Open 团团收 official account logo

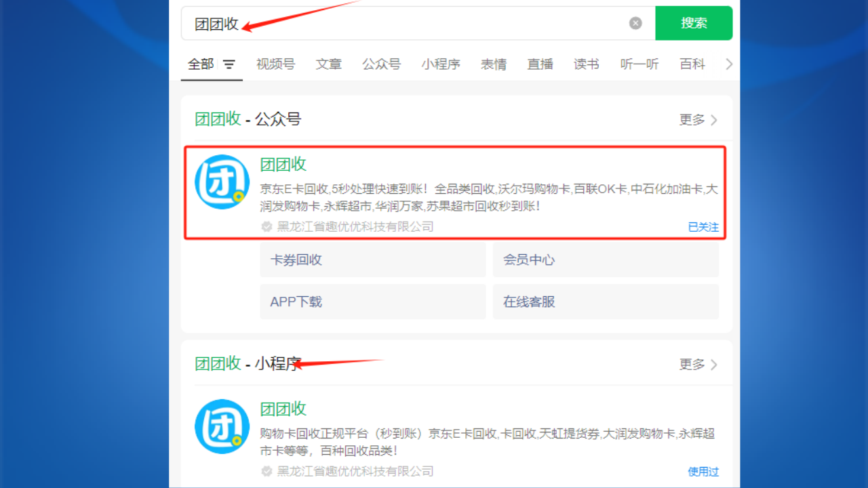tap(222, 182)
